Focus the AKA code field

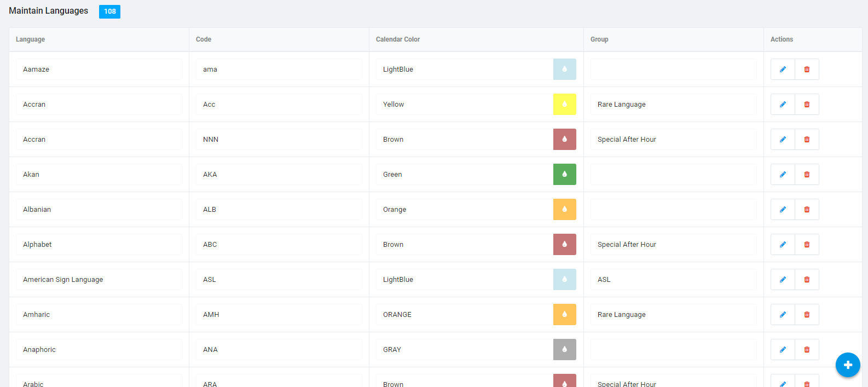click(279, 175)
